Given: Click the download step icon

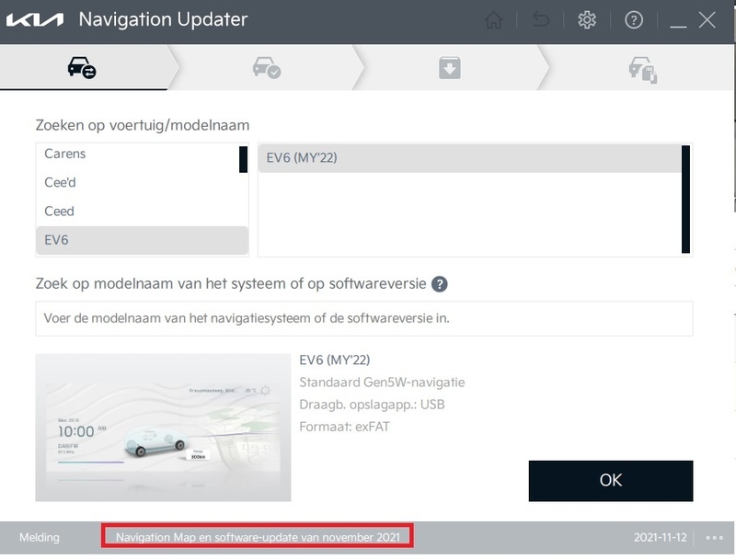Looking at the screenshot, I should coord(450,68).
